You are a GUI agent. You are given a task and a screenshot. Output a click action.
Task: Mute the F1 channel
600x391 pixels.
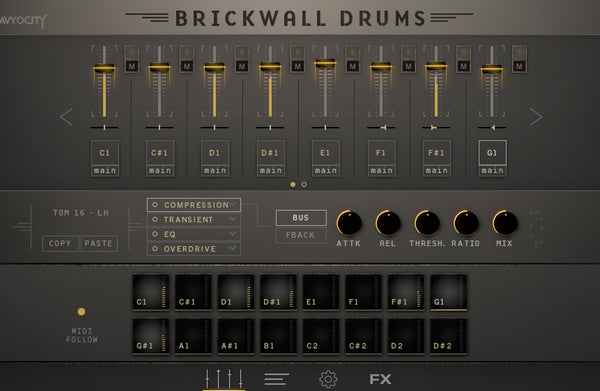pyautogui.click(x=408, y=66)
